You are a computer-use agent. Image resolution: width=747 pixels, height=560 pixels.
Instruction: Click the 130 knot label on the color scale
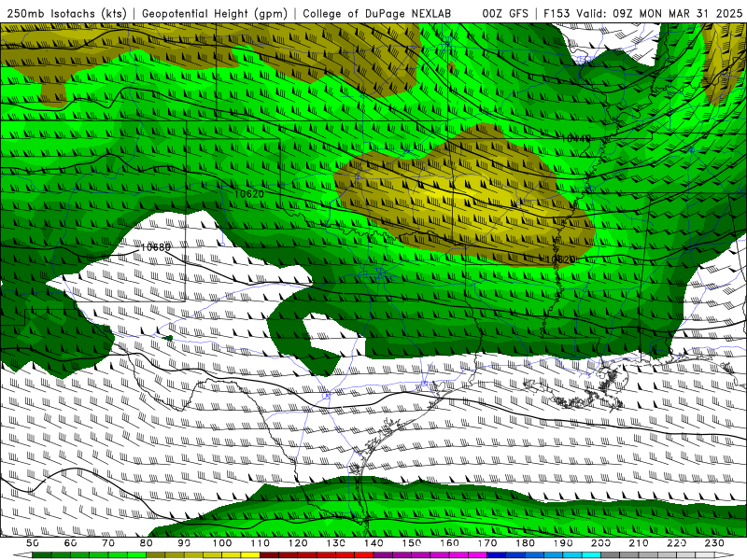[336, 543]
